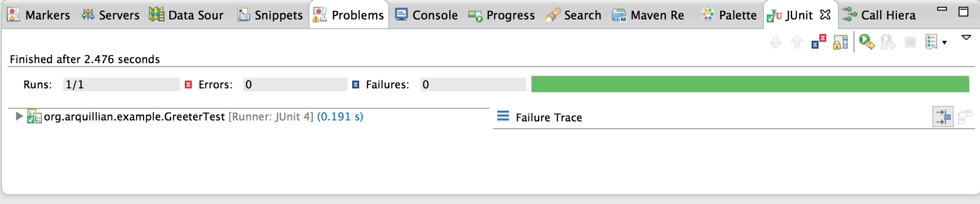Click the Failure Trace lines icon
The height and width of the screenshot is (204, 980).
[x=503, y=116]
